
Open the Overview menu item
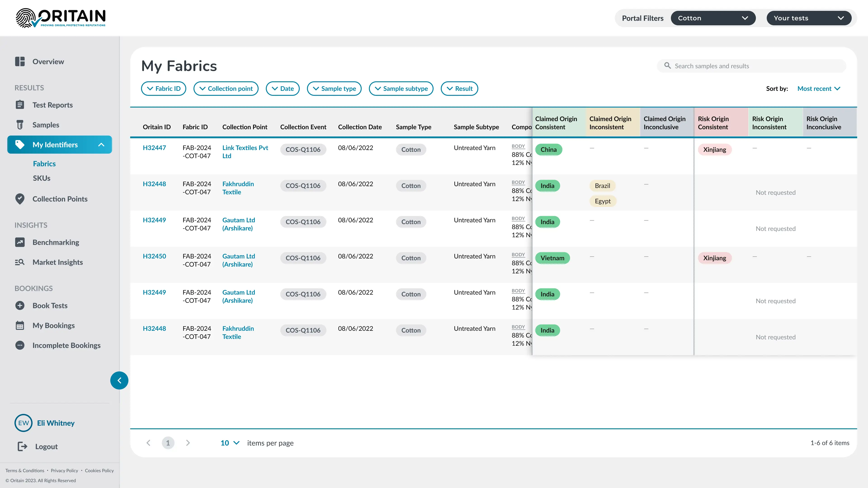pos(48,62)
